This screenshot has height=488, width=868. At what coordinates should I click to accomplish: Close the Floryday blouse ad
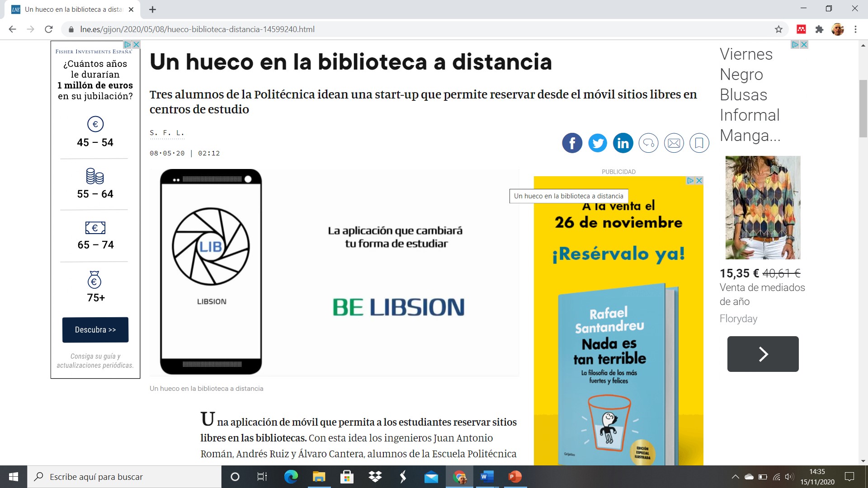click(804, 44)
